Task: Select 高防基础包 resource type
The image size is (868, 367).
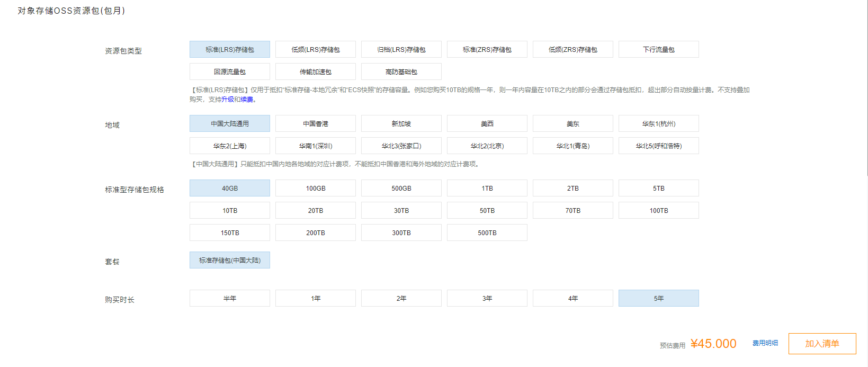Action: 401,71
